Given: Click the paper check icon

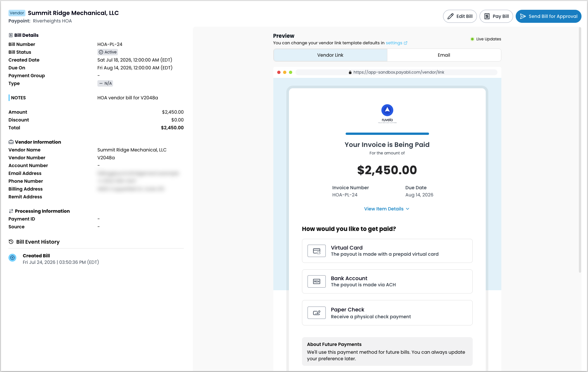Looking at the screenshot, I should coord(317,313).
